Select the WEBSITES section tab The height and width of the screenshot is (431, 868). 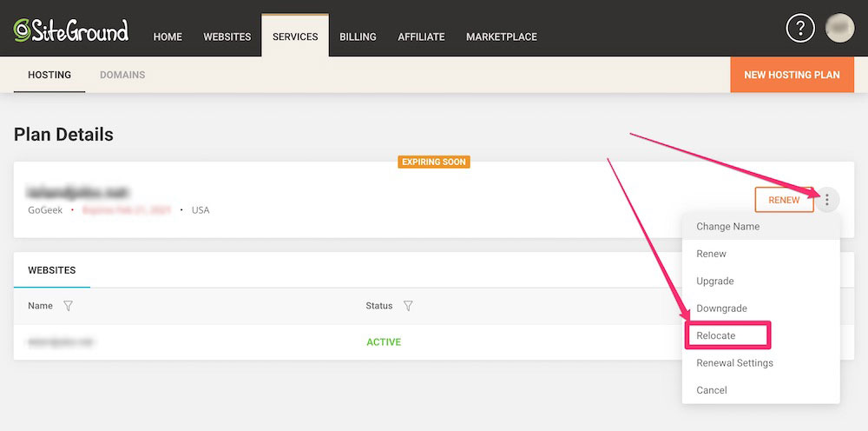(x=52, y=270)
